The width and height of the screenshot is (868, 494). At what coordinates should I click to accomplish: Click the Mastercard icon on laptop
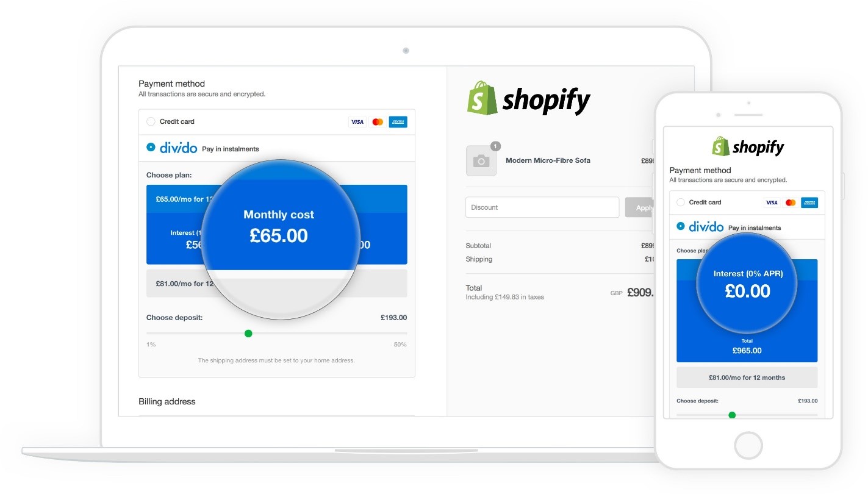point(378,122)
